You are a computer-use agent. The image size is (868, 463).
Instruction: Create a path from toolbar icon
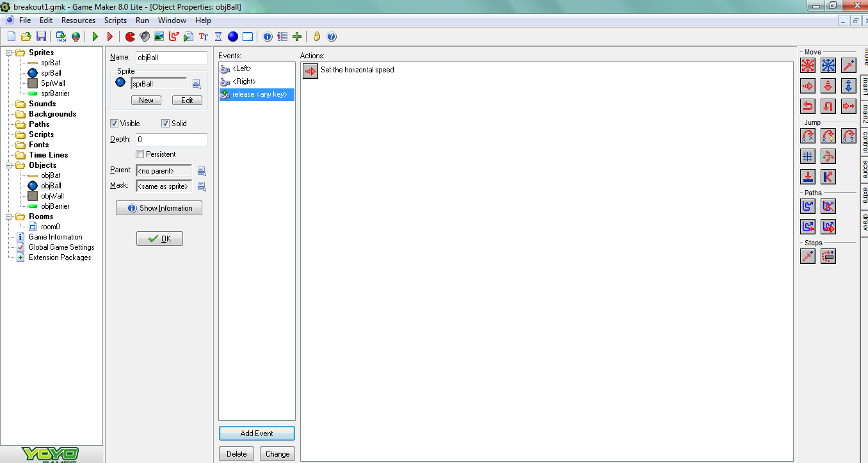point(174,37)
